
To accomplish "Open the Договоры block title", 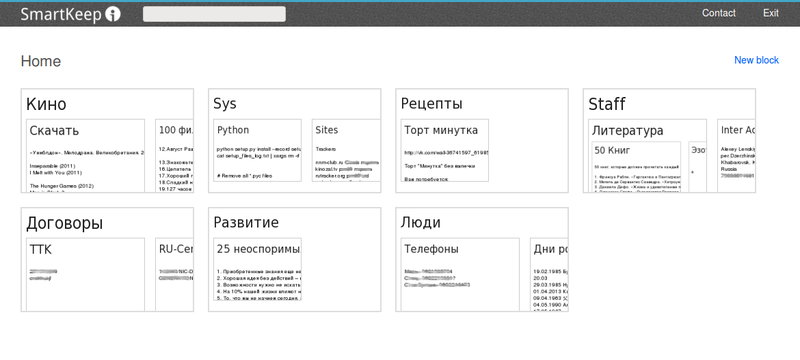I will (64, 223).
